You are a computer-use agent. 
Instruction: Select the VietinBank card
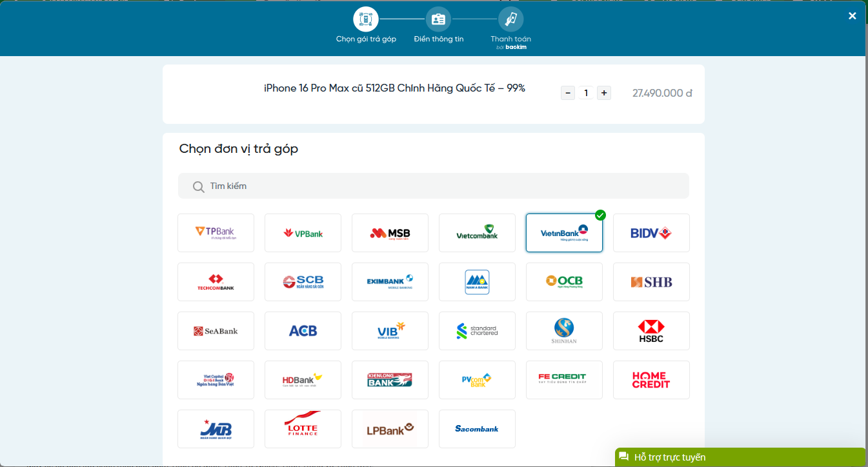pyautogui.click(x=564, y=233)
